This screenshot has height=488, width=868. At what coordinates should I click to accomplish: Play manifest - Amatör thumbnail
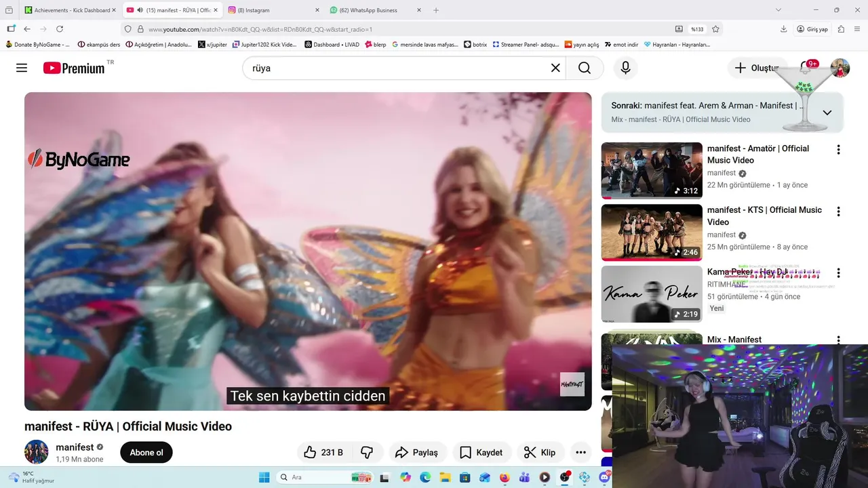[x=652, y=170]
